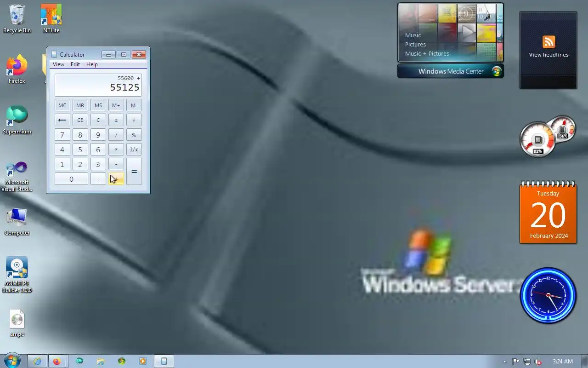Open the Calculator Edit menu

pyautogui.click(x=75, y=64)
